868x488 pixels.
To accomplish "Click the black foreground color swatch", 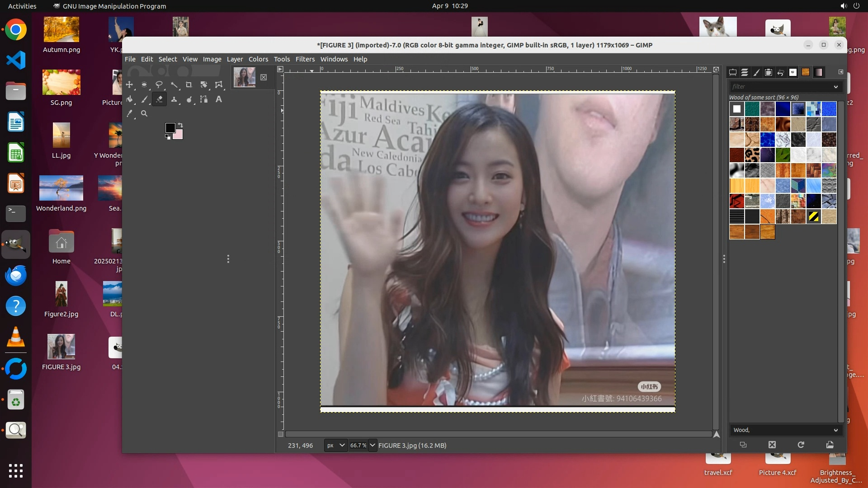I will (x=170, y=128).
